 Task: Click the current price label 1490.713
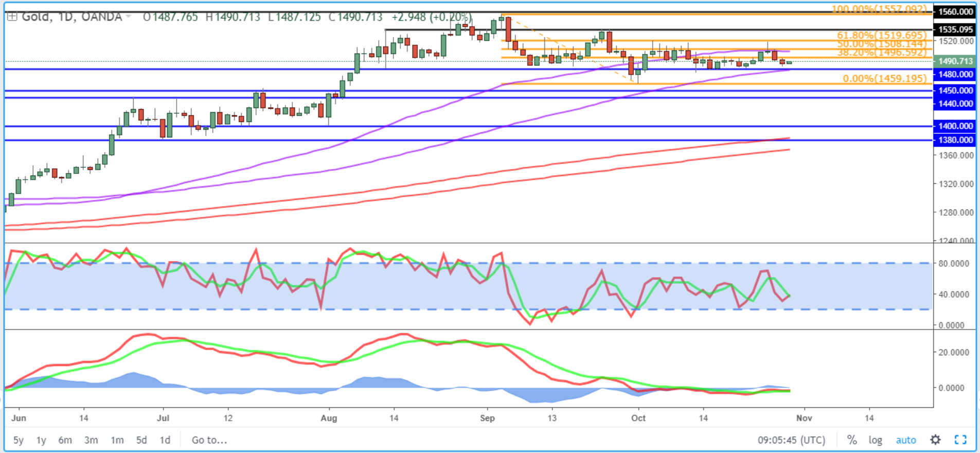coord(955,61)
